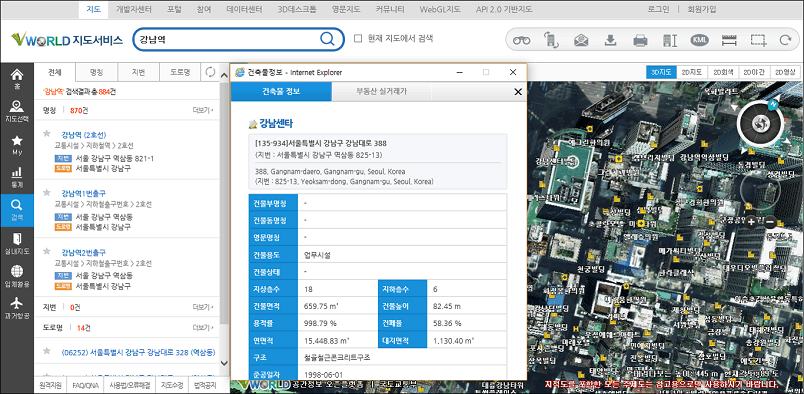Select the 지번 results tab
Screen dimensions: 804x394
point(138,72)
